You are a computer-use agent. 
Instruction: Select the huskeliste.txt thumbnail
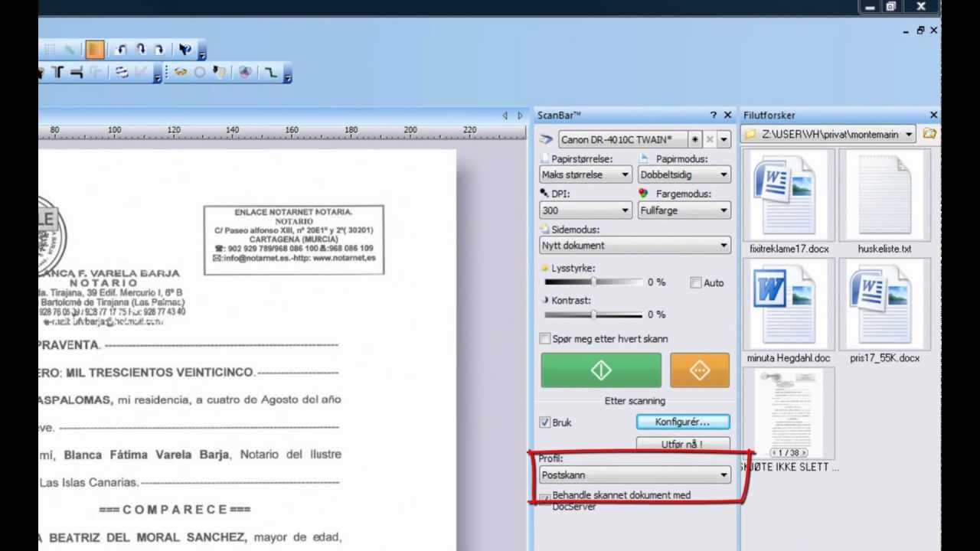tap(884, 195)
